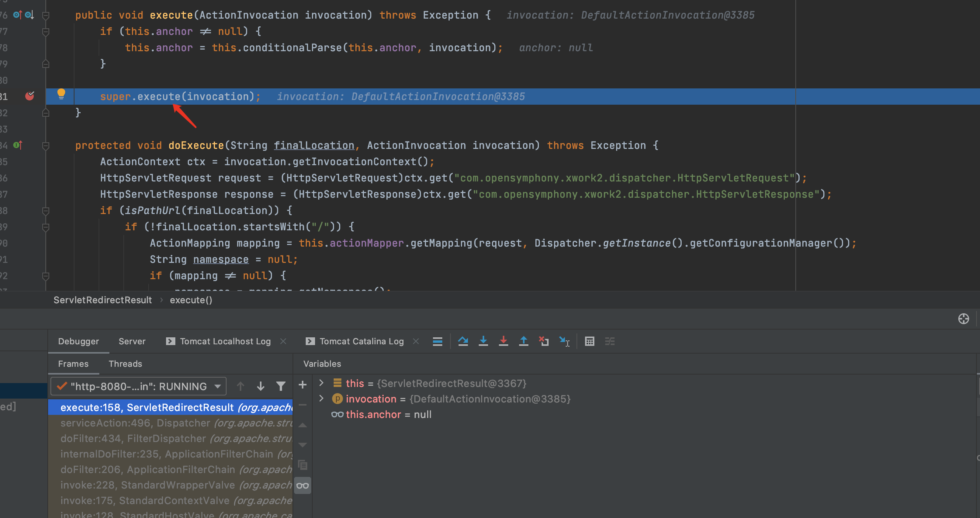Click the ServletRedirectResult breadcrumb
Viewport: 980px width, 518px height.
coord(102,300)
